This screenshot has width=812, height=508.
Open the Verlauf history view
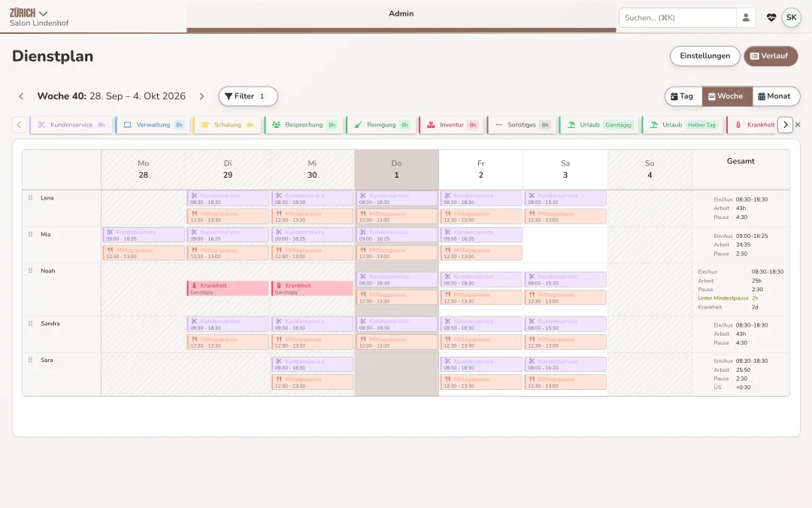point(771,56)
